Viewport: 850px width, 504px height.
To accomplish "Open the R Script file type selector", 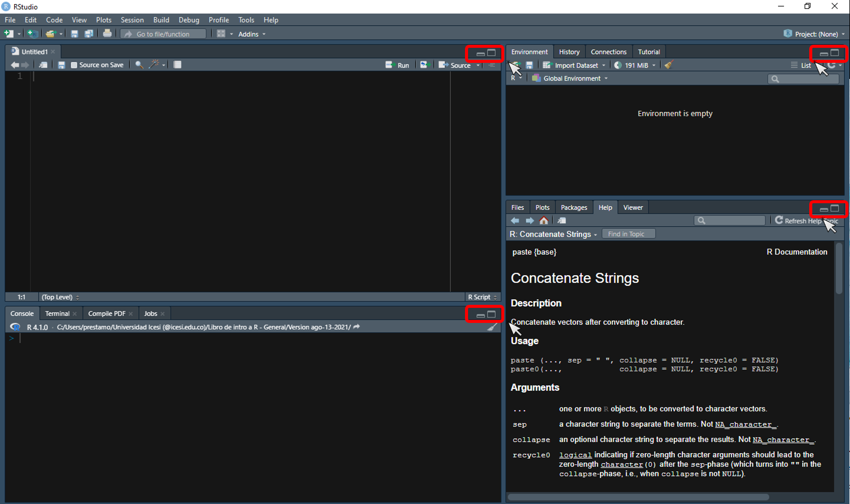I will coord(482,297).
